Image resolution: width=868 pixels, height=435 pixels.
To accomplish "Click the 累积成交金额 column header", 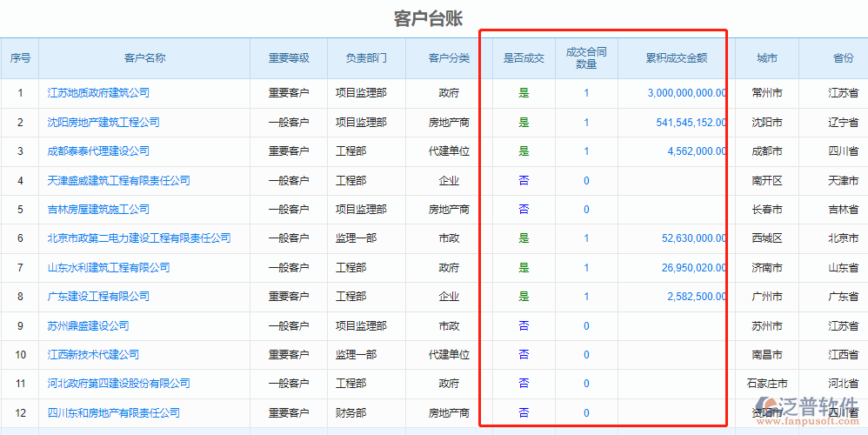I will coord(676,58).
